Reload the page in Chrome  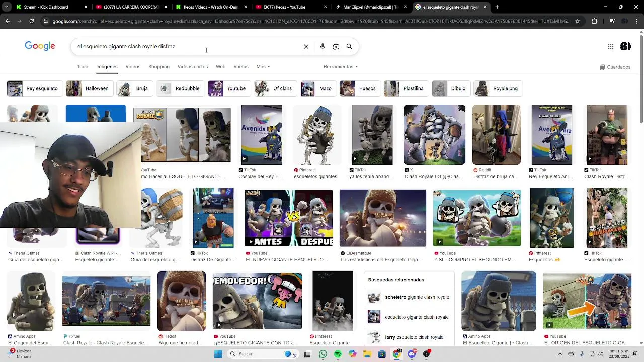coord(31,21)
